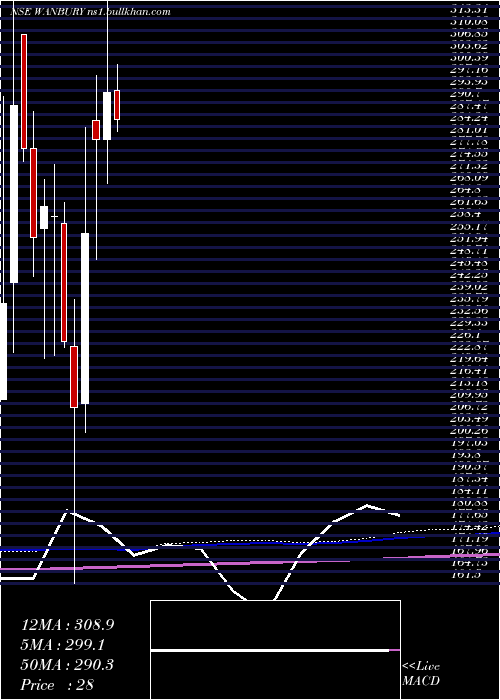This screenshot has width=500, height=700.
Task: Select the 200.26 price axis label
Action: click(x=470, y=431)
